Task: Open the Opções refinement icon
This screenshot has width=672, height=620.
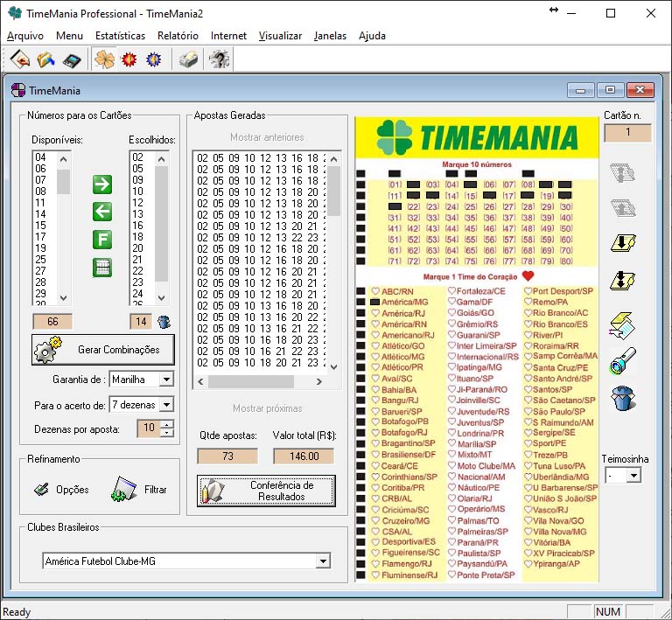Action: coord(41,489)
